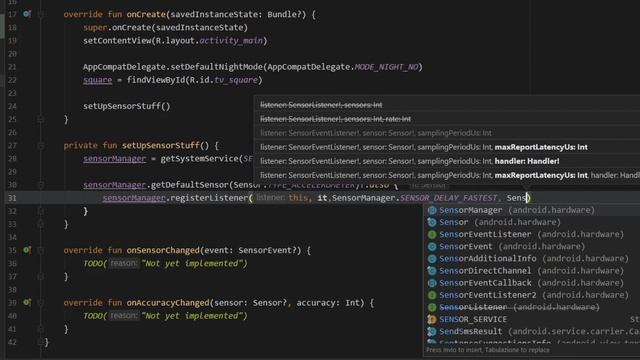Click the class icon next to Sensor suggestion
This screenshot has height=360, width=640.
pyautogui.click(x=432, y=222)
